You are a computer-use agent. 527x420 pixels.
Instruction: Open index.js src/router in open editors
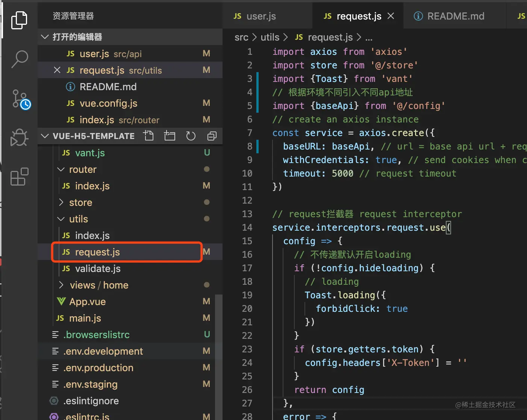click(x=130, y=120)
